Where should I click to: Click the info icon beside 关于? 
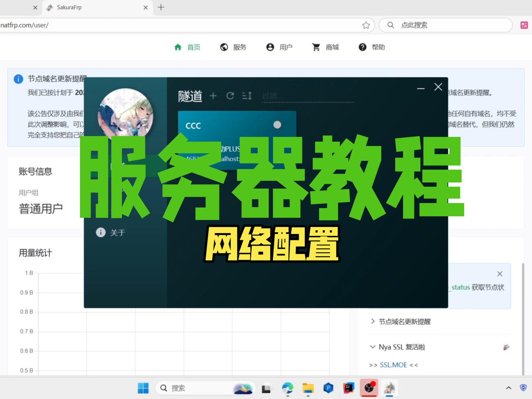click(x=101, y=232)
